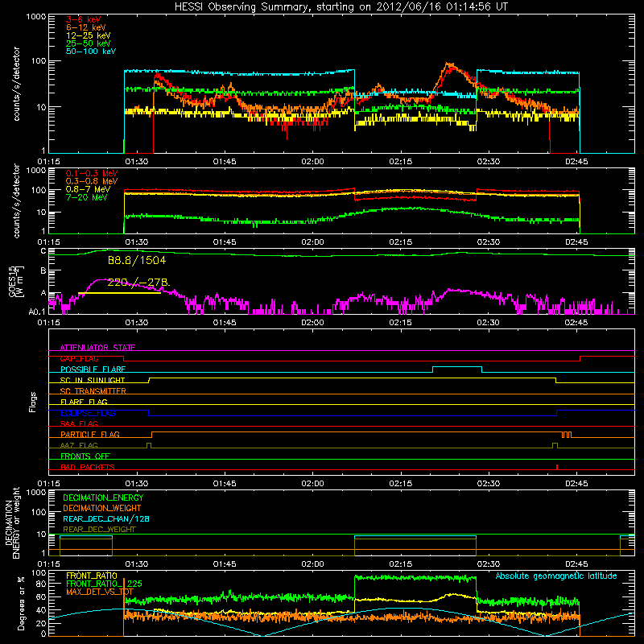Click the green '25-50 keV' legend label
644x644 pixels.
88,43
